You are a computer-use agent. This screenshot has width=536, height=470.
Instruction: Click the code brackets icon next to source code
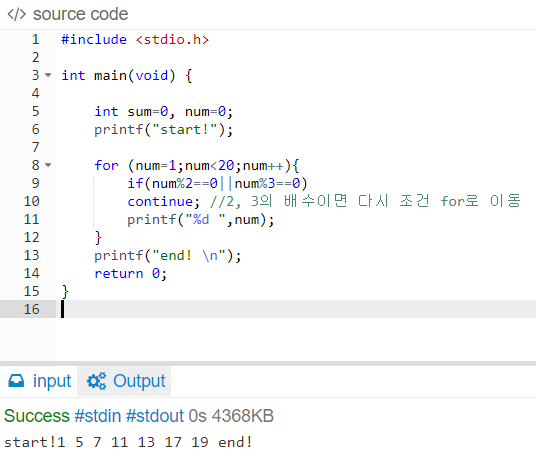point(16,14)
